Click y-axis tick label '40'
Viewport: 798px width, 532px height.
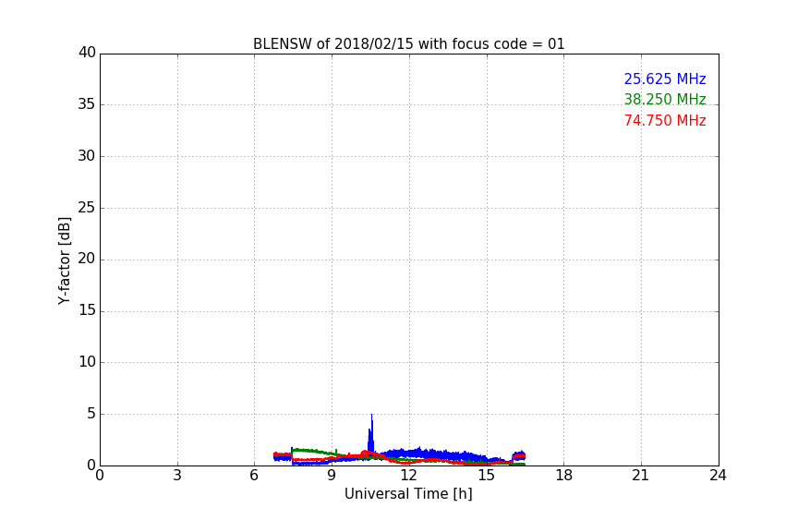click(87, 53)
